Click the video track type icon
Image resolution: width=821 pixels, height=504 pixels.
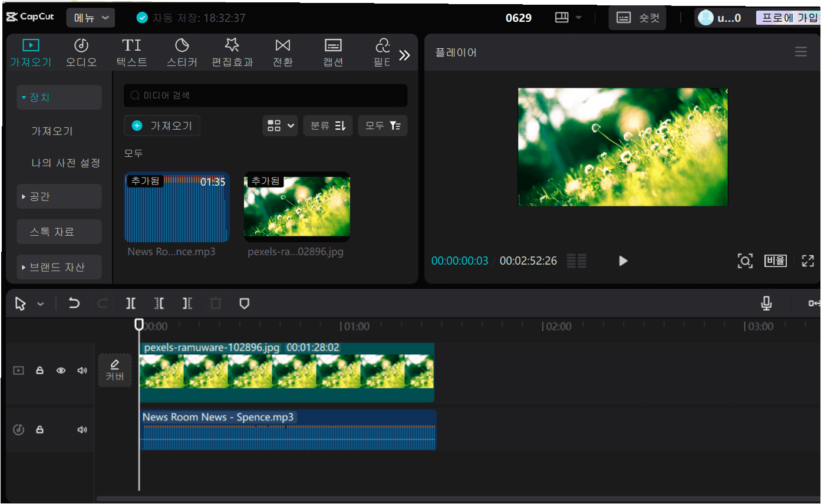pyautogui.click(x=19, y=371)
